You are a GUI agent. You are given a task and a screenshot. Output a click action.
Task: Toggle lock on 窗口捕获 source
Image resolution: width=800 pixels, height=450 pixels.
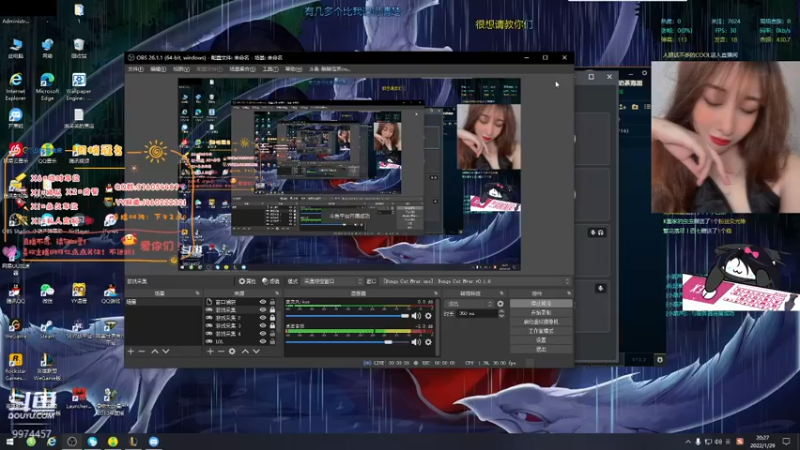point(272,302)
